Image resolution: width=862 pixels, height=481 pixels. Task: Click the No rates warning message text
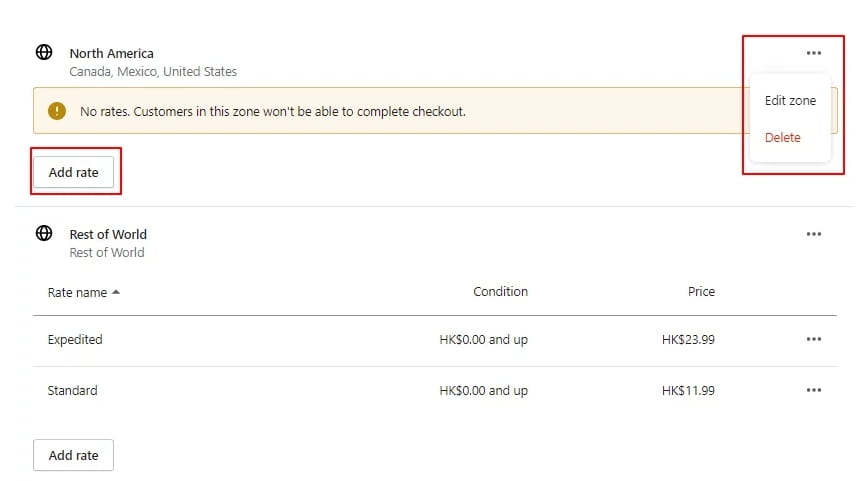(273, 112)
